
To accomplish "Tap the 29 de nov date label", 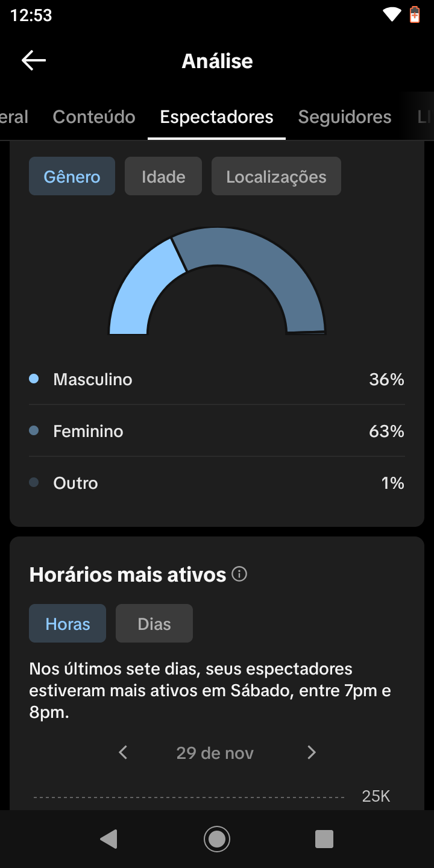I will coord(215,753).
